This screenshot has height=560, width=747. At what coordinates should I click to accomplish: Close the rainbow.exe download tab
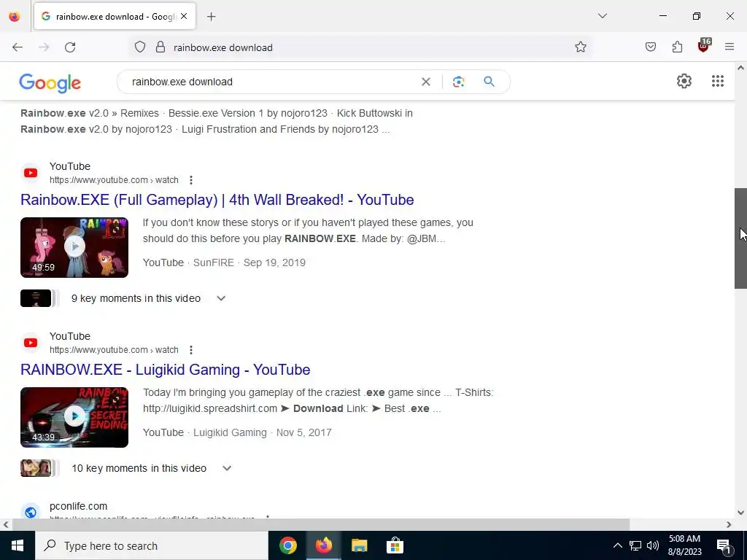click(184, 16)
